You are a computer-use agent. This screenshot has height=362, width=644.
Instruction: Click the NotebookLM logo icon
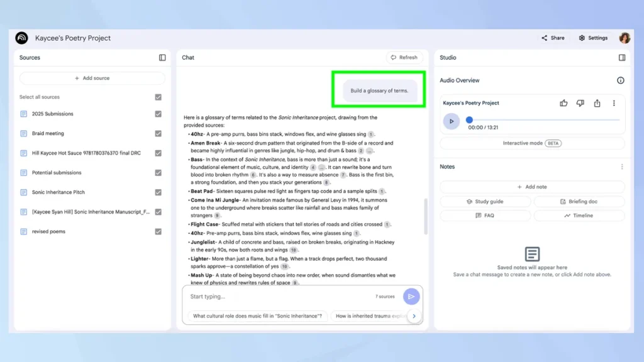(x=22, y=38)
